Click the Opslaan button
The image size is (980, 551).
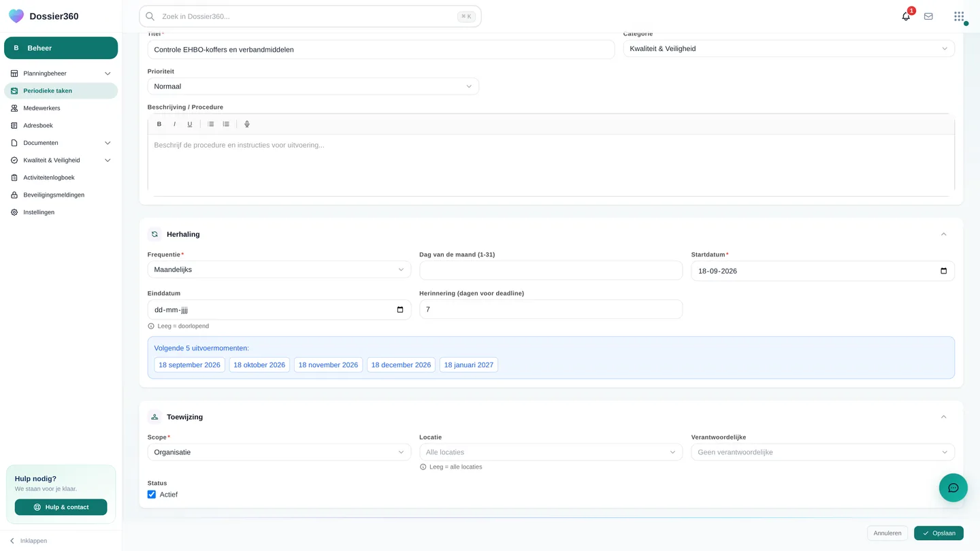(938, 533)
